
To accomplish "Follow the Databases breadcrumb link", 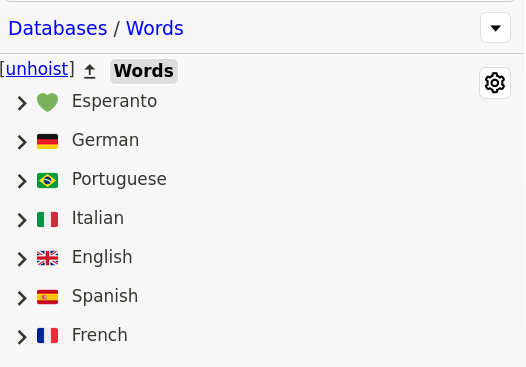I will coord(58,28).
